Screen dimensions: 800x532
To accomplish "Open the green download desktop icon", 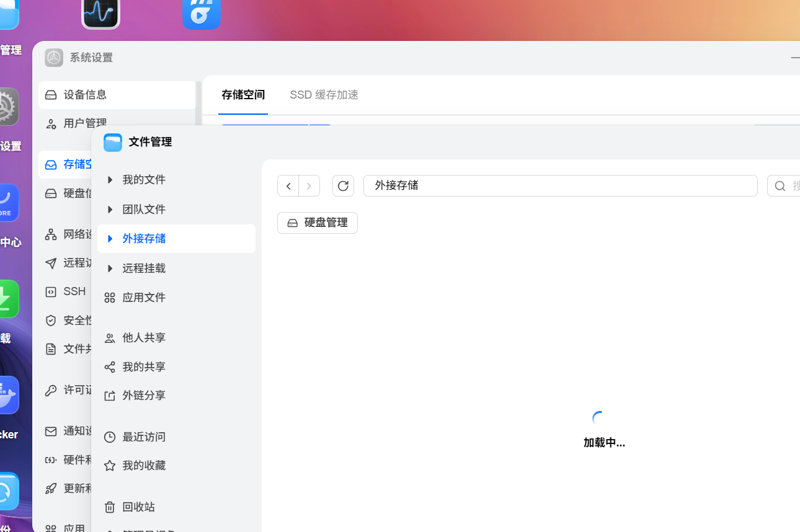I will 9,299.
